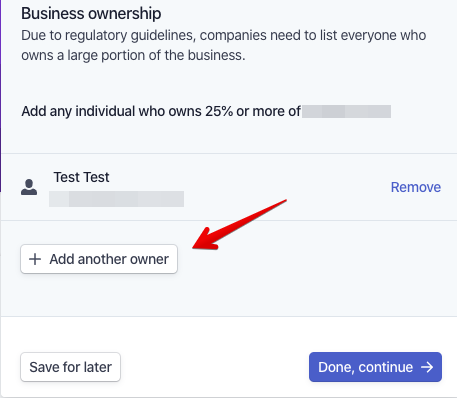Viewport: 457px width, 398px height.
Task: Click the 'owns a large portion' text line
Action: (x=133, y=55)
